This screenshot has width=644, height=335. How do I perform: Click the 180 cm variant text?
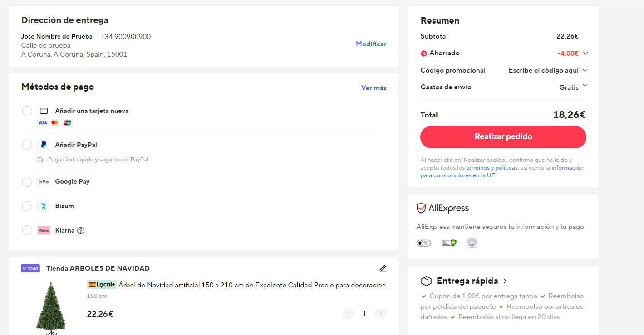[x=97, y=296]
